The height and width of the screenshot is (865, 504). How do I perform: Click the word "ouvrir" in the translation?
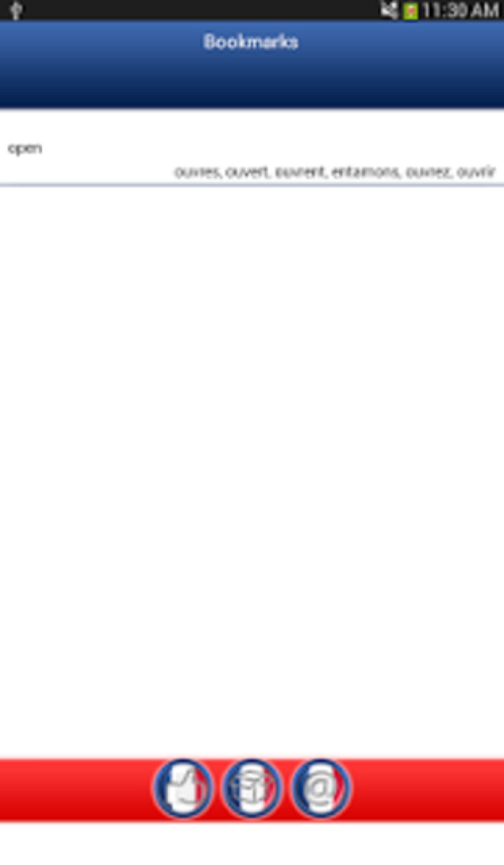point(475,172)
